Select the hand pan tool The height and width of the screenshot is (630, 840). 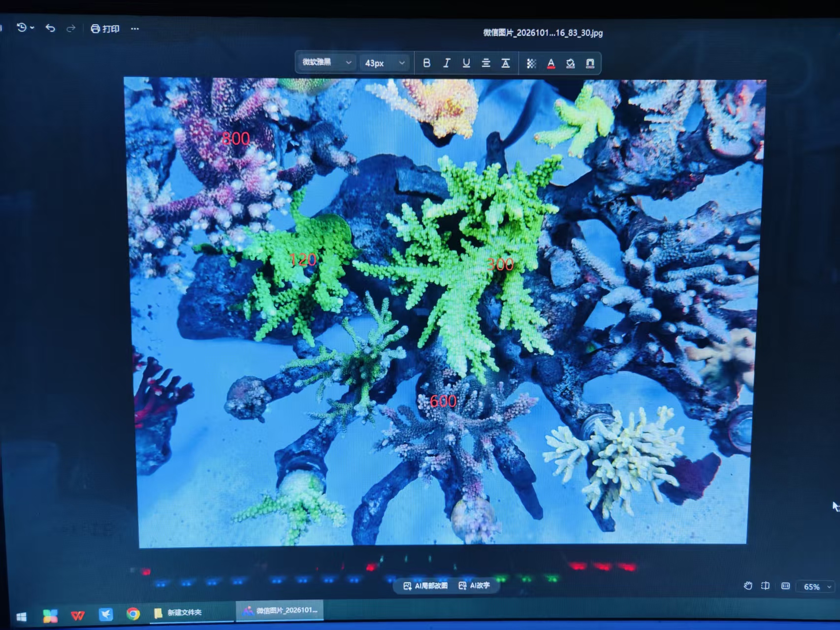point(748,586)
